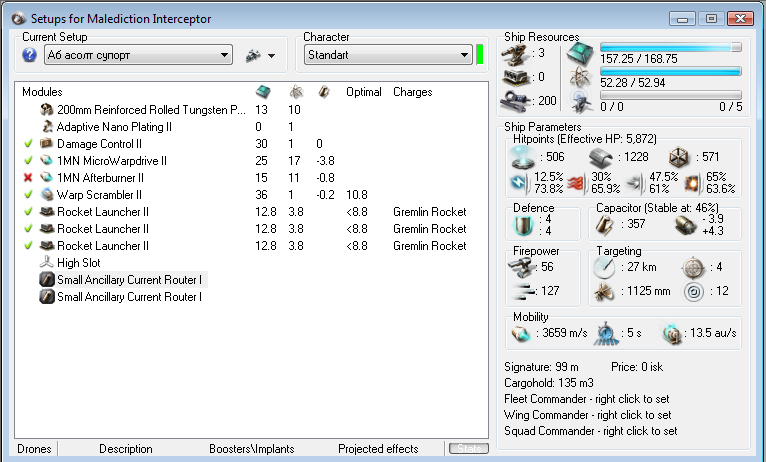Expand the Character dropdown showing Standart
766x462 pixels.
[464, 55]
